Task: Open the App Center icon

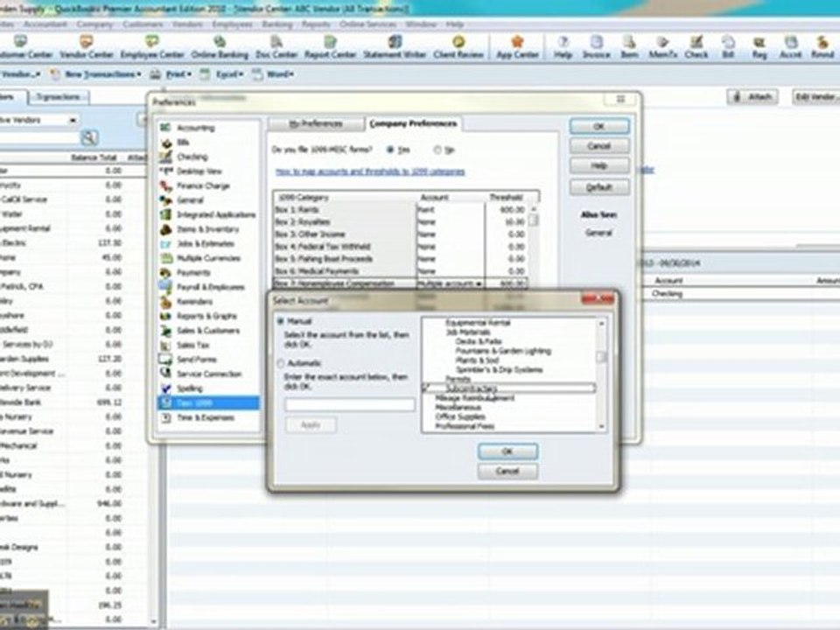Action: click(517, 47)
